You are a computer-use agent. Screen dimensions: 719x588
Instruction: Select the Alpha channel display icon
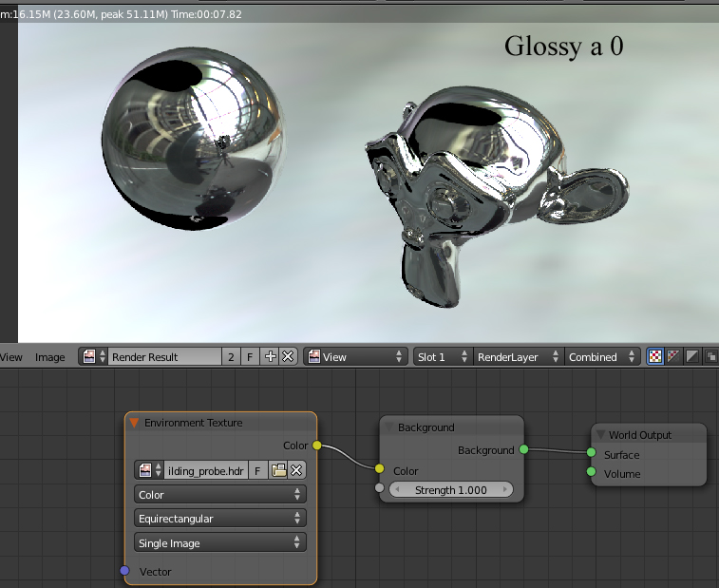[691, 356]
